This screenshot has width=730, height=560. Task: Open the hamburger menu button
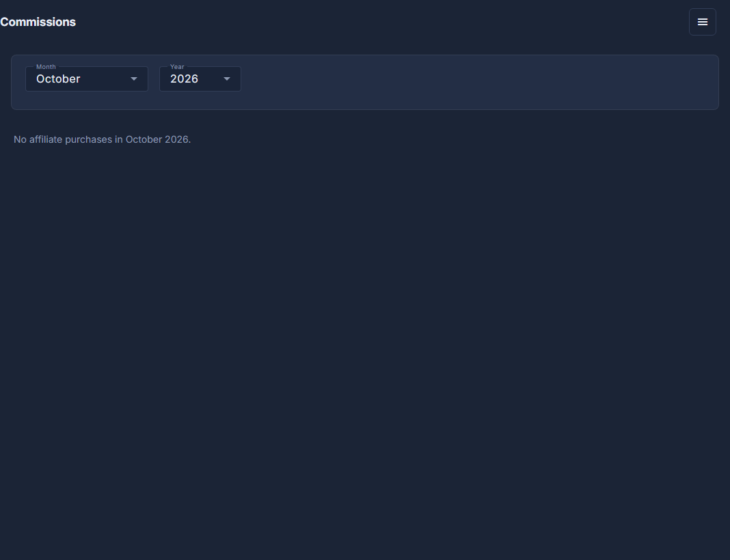702,22
